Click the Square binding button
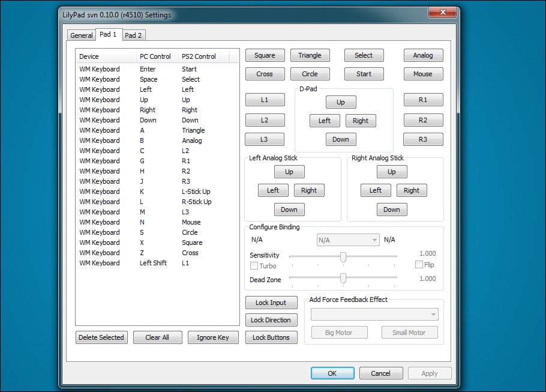546x392 pixels. pyautogui.click(x=265, y=55)
